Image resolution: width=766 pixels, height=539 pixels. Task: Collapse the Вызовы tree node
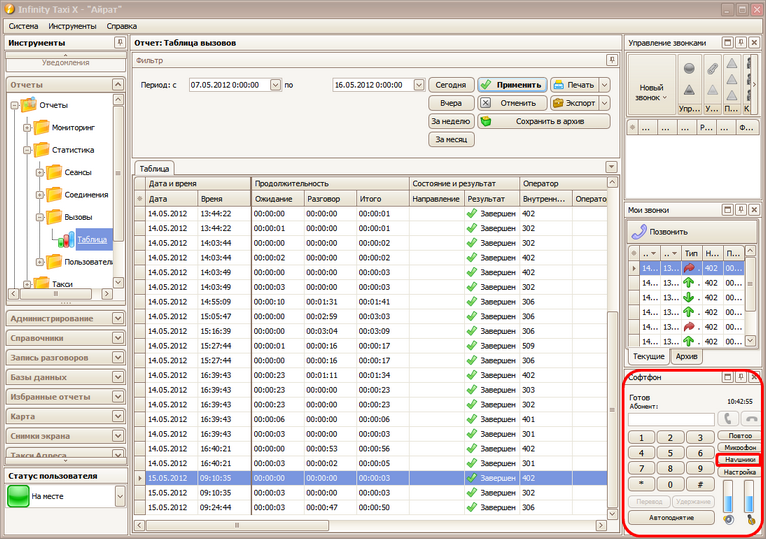tap(40, 217)
